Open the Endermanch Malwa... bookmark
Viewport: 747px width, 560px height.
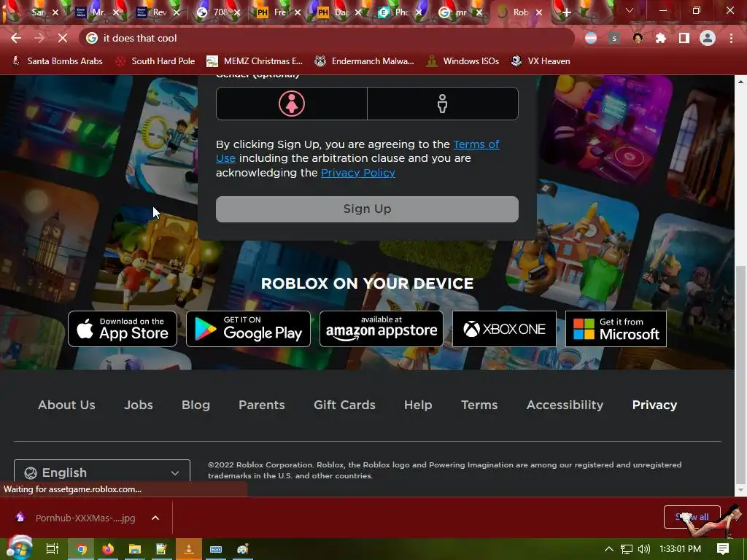364,61
